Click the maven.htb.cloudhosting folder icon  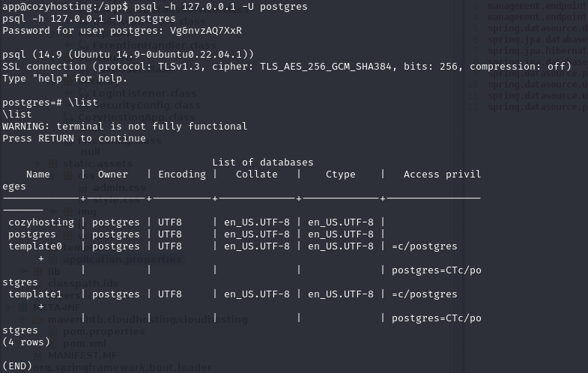point(38,319)
